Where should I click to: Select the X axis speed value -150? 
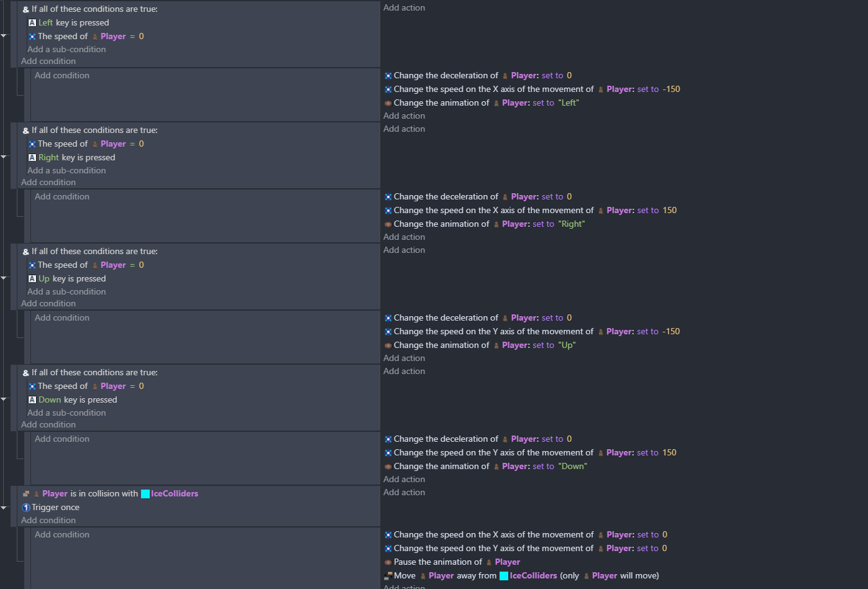tap(672, 89)
